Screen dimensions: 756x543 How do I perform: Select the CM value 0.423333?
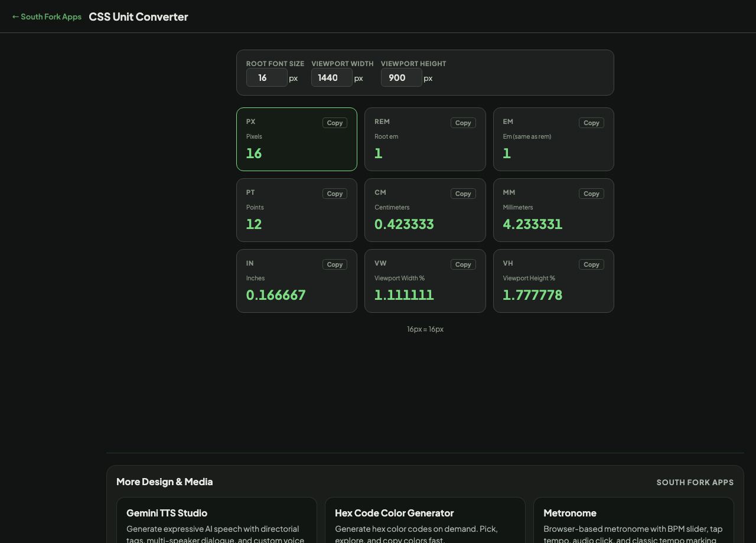click(x=404, y=224)
